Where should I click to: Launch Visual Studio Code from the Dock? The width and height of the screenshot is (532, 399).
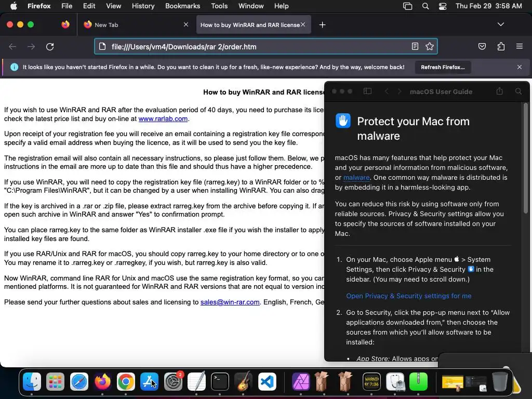267,382
